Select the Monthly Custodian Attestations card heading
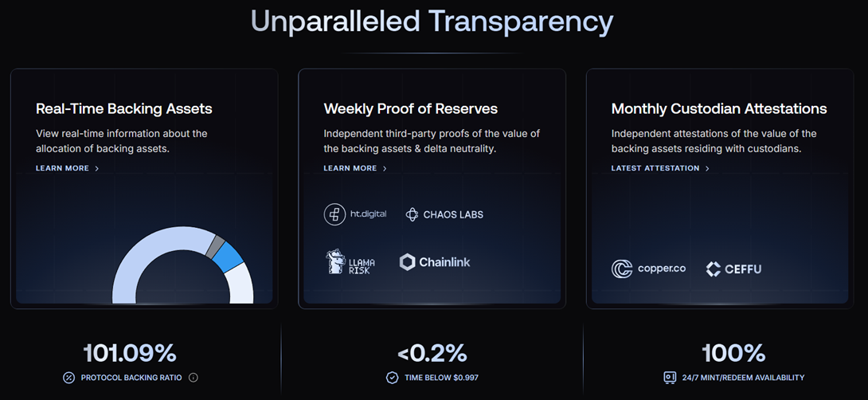Image resolution: width=868 pixels, height=400 pixels. 719,108
